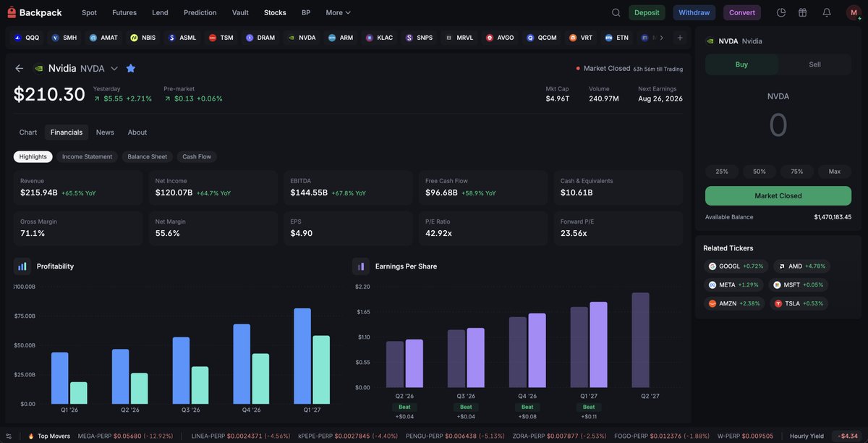This screenshot has width=868, height=443.
Task: Go back with the left arrow icon
Action: (x=19, y=68)
